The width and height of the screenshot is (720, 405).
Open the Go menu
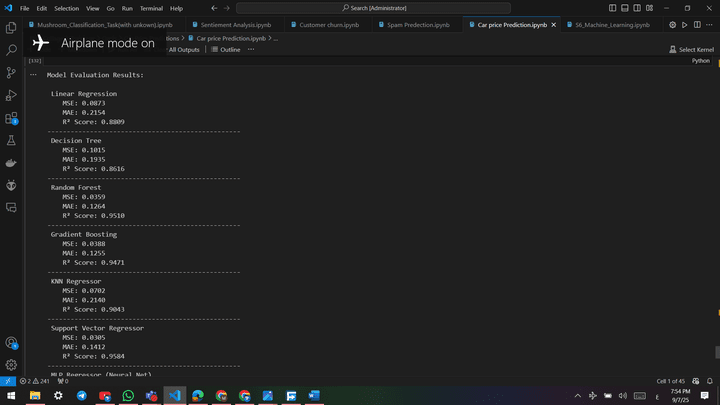[111, 8]
